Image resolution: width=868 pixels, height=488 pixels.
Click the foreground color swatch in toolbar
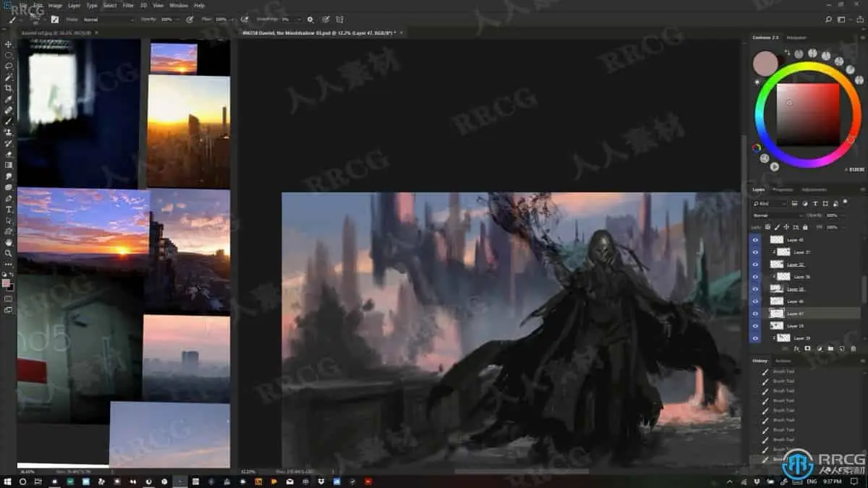(7, 283)
